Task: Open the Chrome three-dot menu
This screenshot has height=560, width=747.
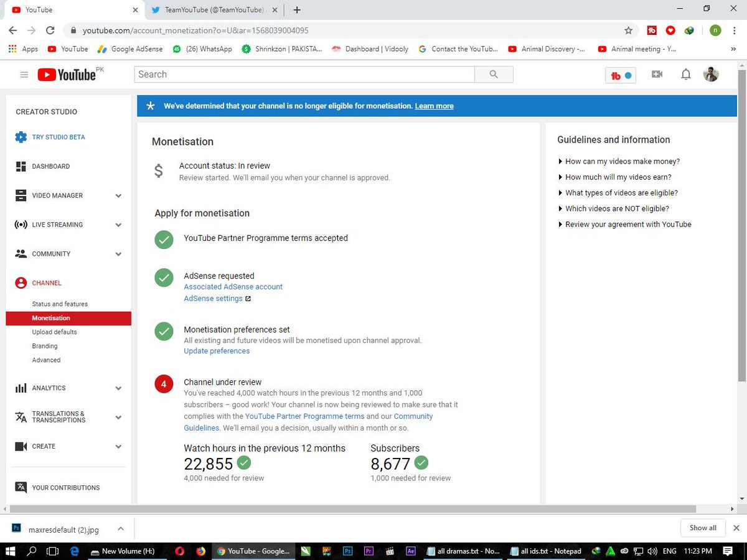Action: click(x=735, y=30)
